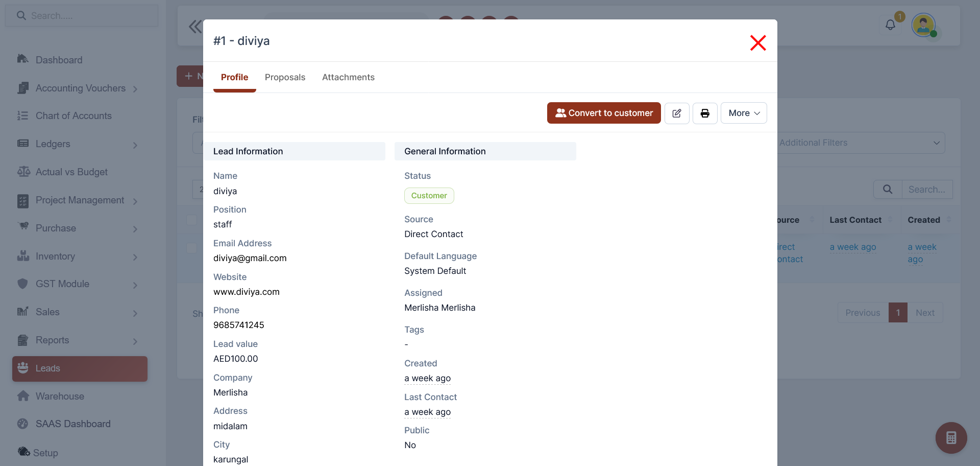Sort table by Last Contact column

(x=855, y=220)
